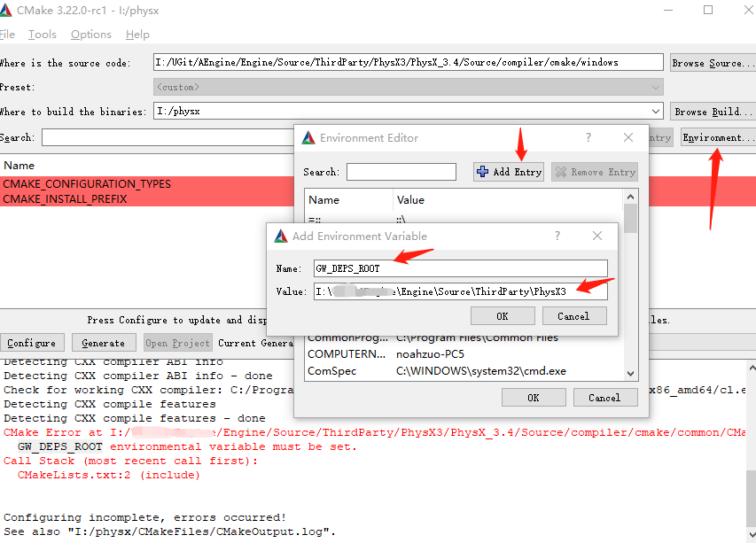756x543 pixels.
Task: Click CMake logo in Add Environment Variable title
Action: coord(281,237)
